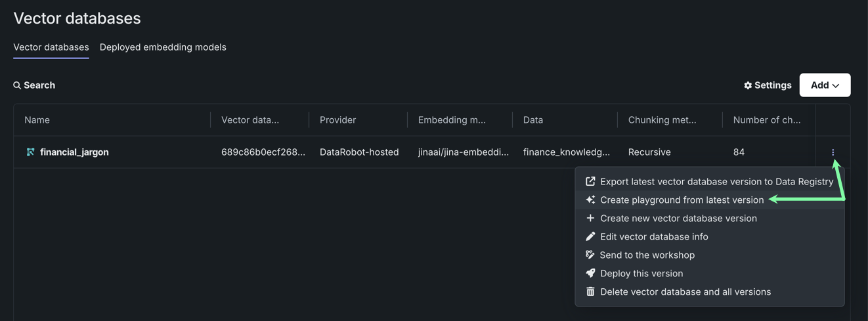Expand the Add dropdown button
868x321 pixels.
[x=825, y=85]
